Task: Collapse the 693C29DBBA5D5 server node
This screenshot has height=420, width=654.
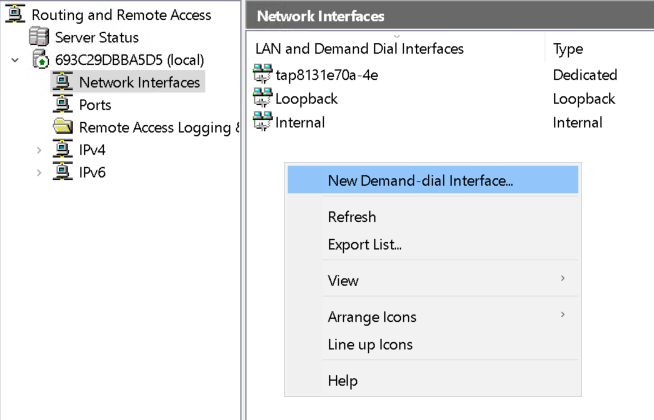Action: (x=15, y=60)
